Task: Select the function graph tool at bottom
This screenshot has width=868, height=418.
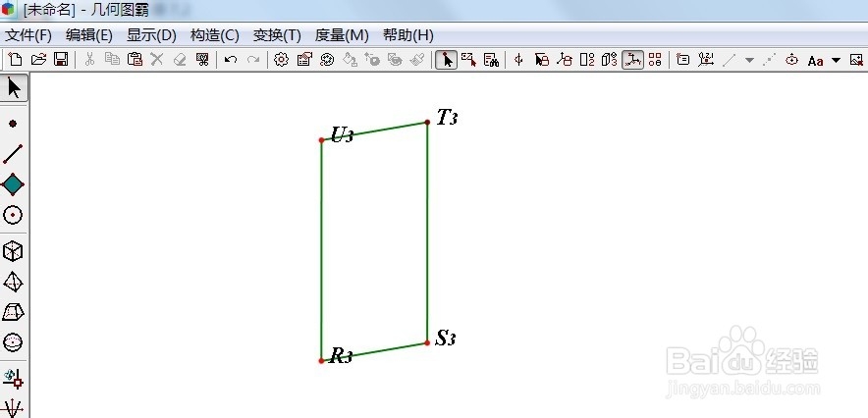Action: (13, 410)
